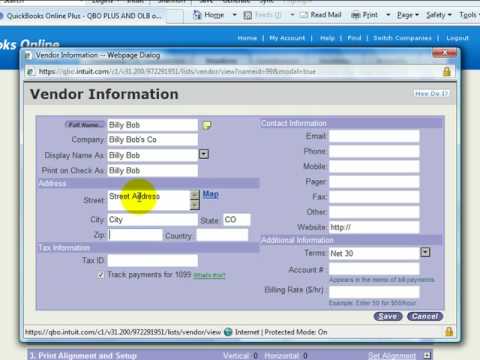Click the Full Name input field
The image size is (480, 360).
point(153,125)
